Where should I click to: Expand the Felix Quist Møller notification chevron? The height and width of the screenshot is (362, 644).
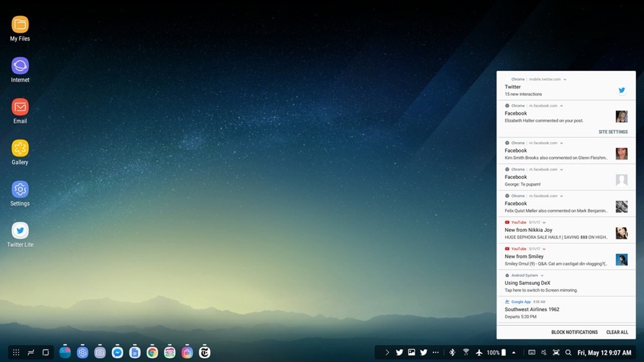[x=561, y=196]
